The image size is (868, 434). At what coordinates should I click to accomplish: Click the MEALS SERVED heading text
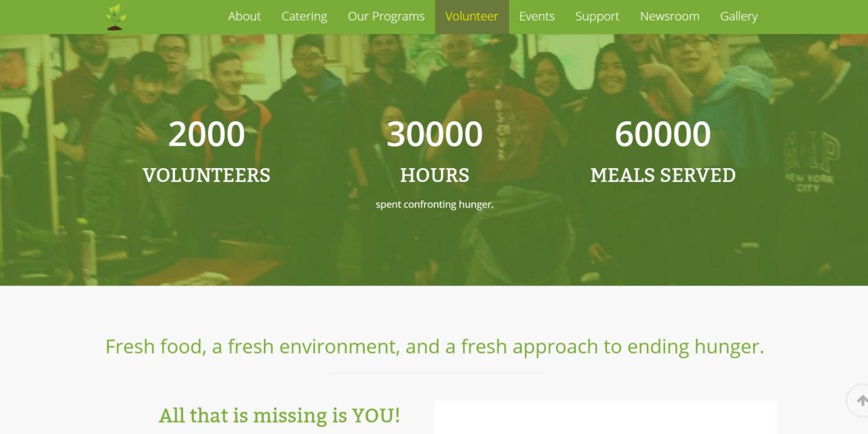663,175
